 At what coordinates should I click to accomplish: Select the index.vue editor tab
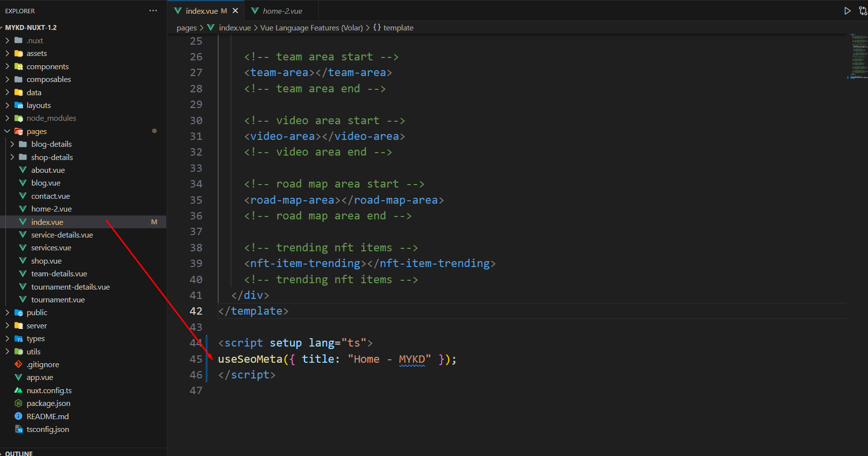(201, 11)
